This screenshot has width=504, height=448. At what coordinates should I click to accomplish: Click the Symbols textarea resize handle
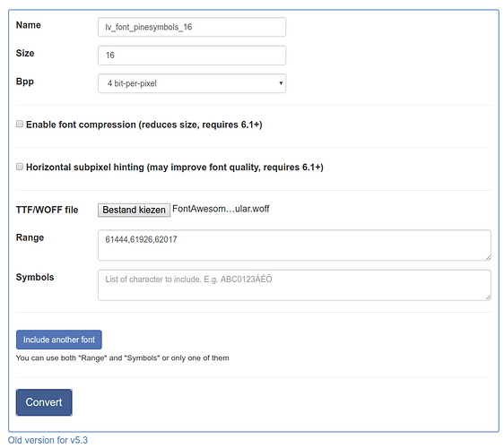click(488, 297)
